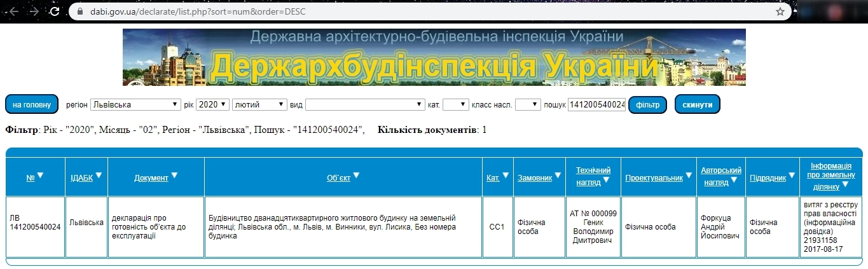Select the Львівська cell in the row
The width and height of the screenshot is (868, 269).
point(86,227)
